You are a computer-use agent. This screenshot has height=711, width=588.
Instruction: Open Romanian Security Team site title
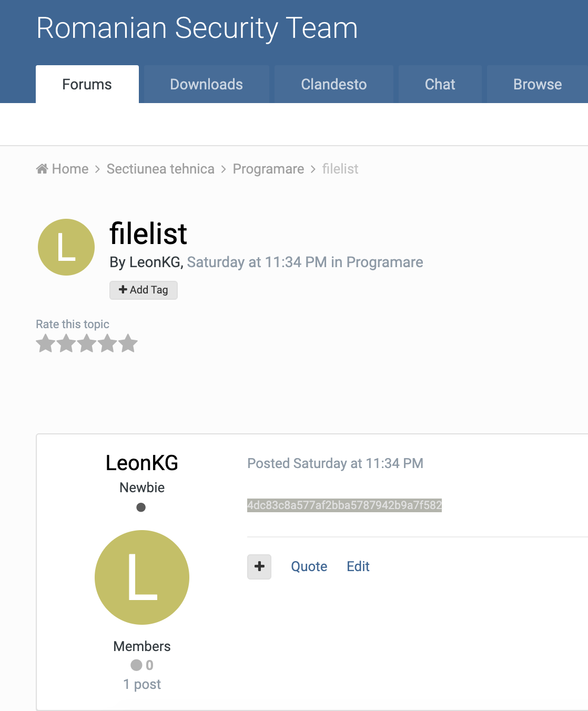coord(197,28)
